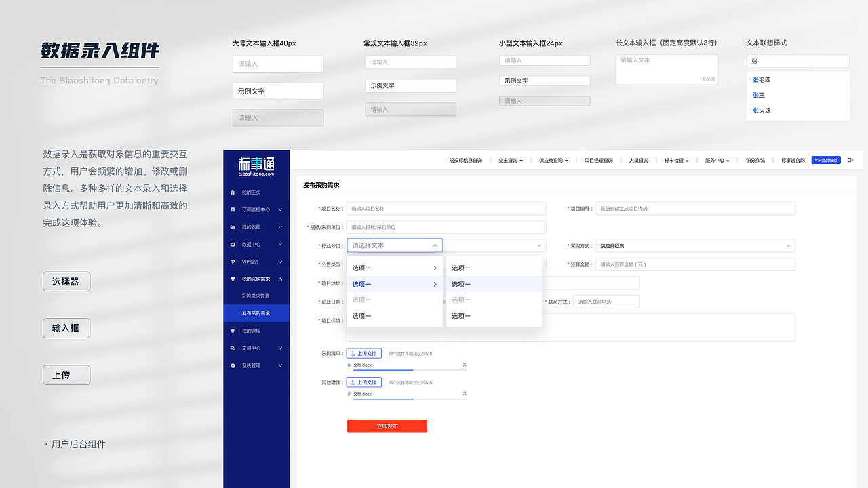Expand the 数据中心 sidebar chevron
Viewport: 868px width, 488px height.
coord(280,244)
